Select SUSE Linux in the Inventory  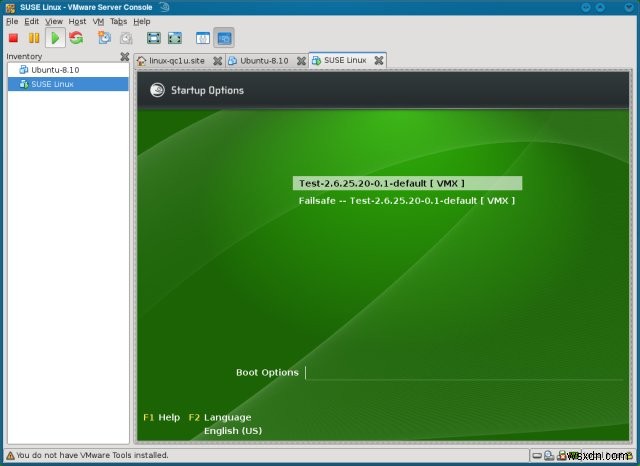(x=68, y=84)
